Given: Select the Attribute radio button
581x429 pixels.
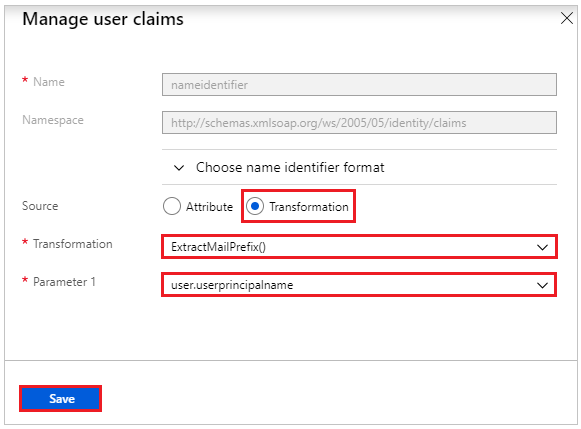Looking at the screenshot, I should click(x=172, y=206).
